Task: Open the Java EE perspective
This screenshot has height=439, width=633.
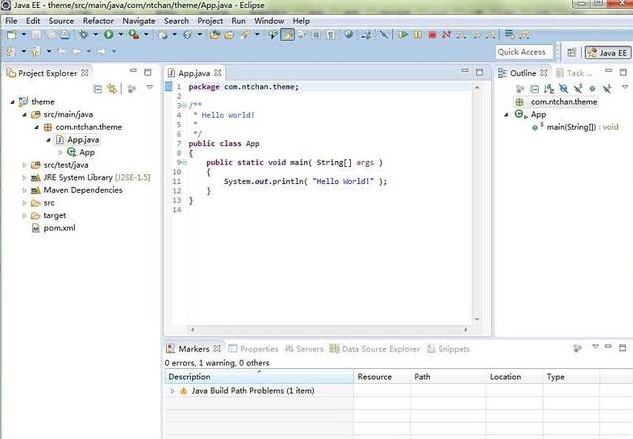Action: point(606,52)
